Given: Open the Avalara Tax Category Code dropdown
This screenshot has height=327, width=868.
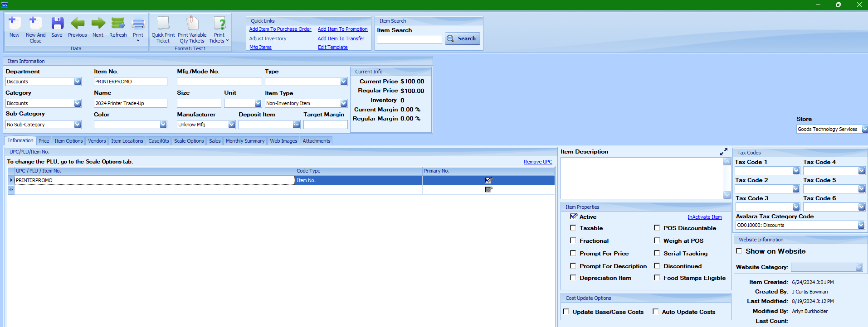Looking at the screenshot, I should click(861, 225).
